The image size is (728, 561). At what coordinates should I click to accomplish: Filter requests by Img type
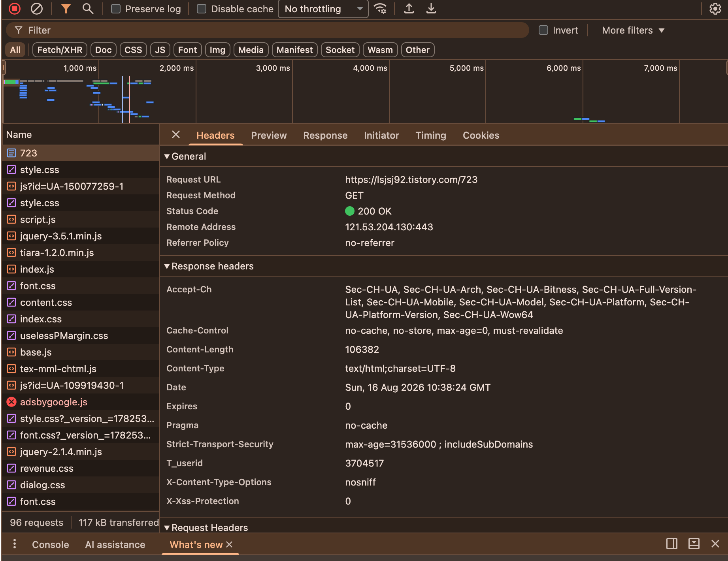coord(217,50)
